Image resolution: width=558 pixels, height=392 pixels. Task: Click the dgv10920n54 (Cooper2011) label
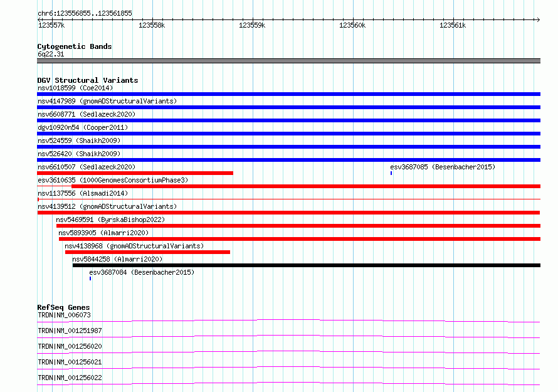point(83,127)
